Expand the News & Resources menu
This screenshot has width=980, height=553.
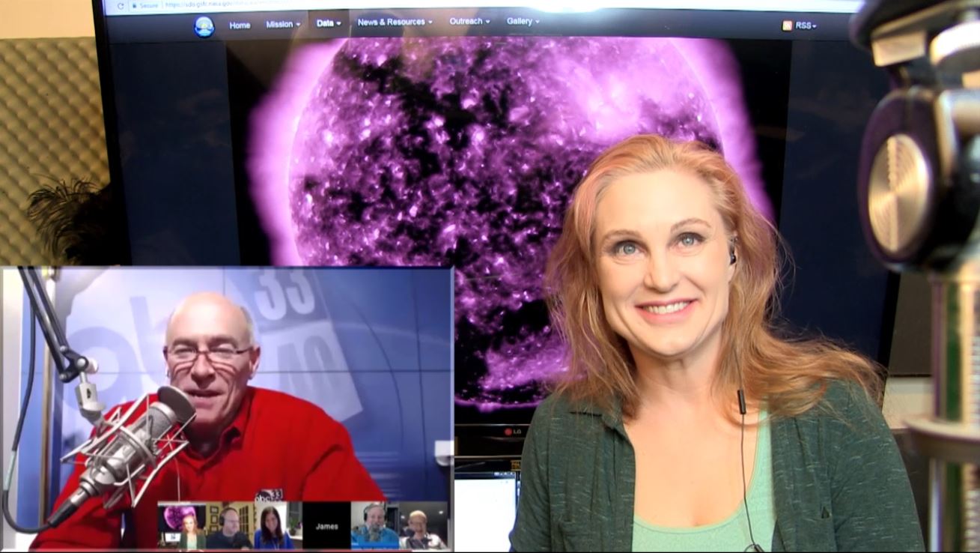click(395, 22)
